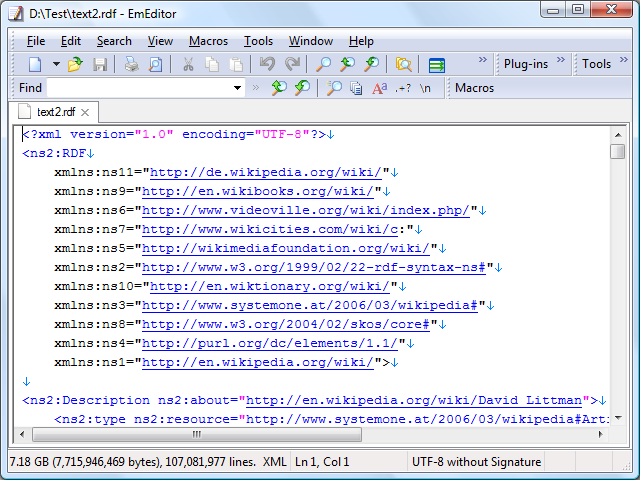
Task: Click the XML configuration in status bar
Action: point(274,462)
